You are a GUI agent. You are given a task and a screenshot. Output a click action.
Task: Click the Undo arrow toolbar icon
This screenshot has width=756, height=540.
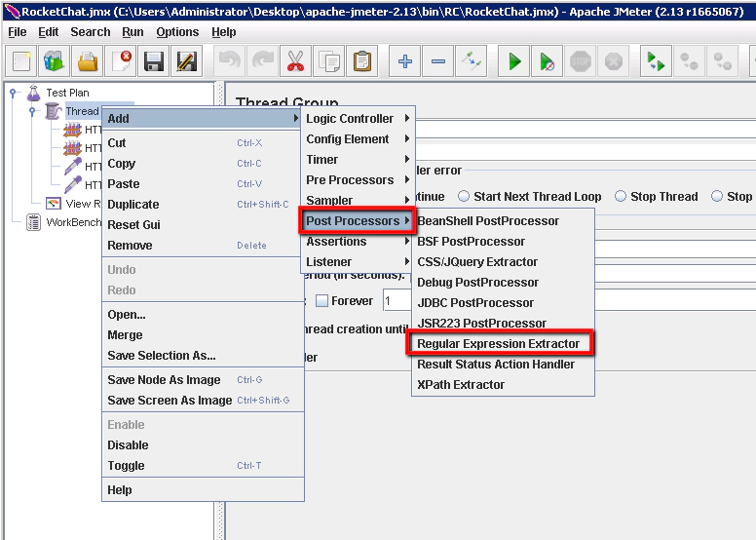[x=230, y=61]
